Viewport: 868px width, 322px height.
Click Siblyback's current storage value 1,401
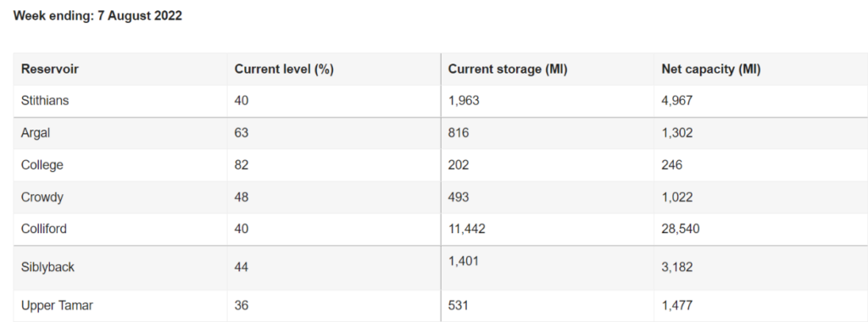(x=464, y=261)
